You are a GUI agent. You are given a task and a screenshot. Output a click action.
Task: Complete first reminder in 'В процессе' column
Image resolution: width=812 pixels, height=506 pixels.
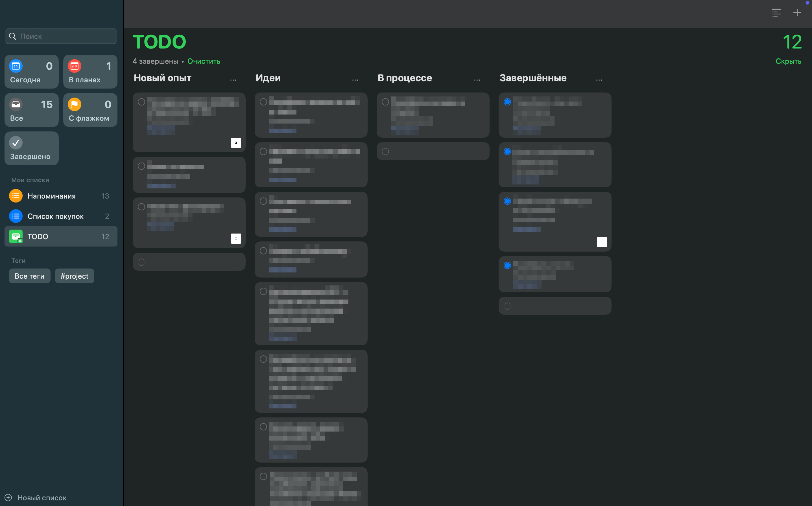click(x=385, y=102)
